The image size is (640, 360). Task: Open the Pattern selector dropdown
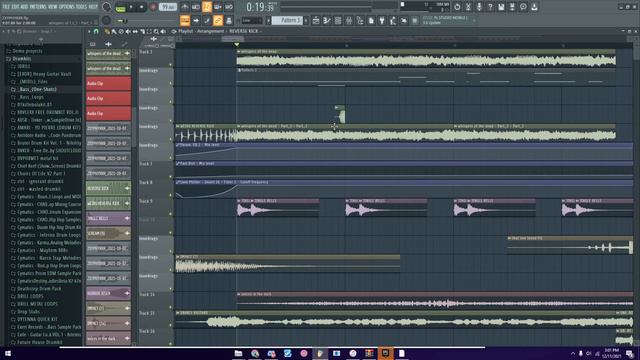tap(287, 20)
